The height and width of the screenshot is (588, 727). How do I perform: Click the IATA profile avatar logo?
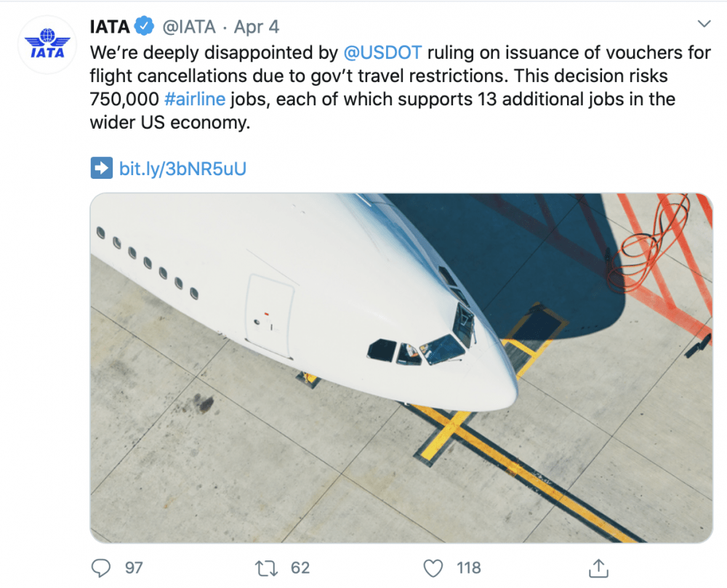coord(47,45)
